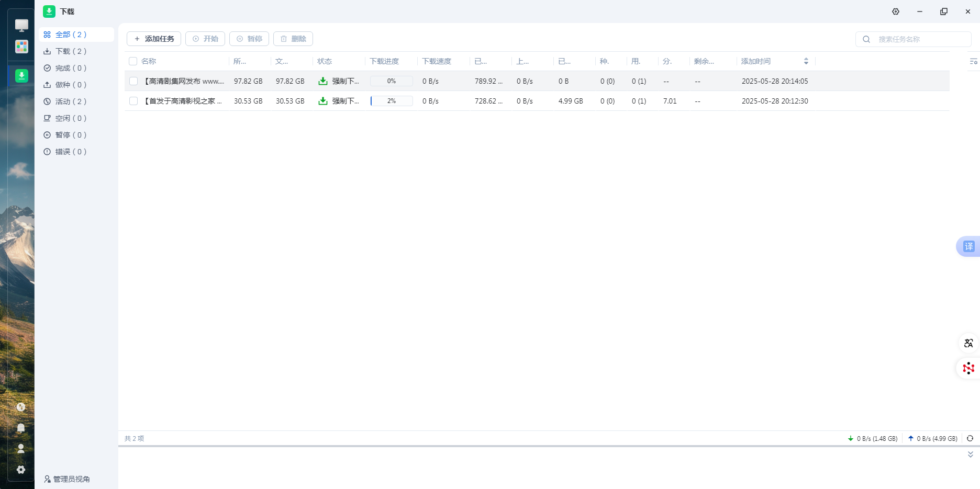Viewport: 980px width, 489px height.
Task: Check the box for the 首发于高清影视之家 task
Action: (x=133, y=101)
